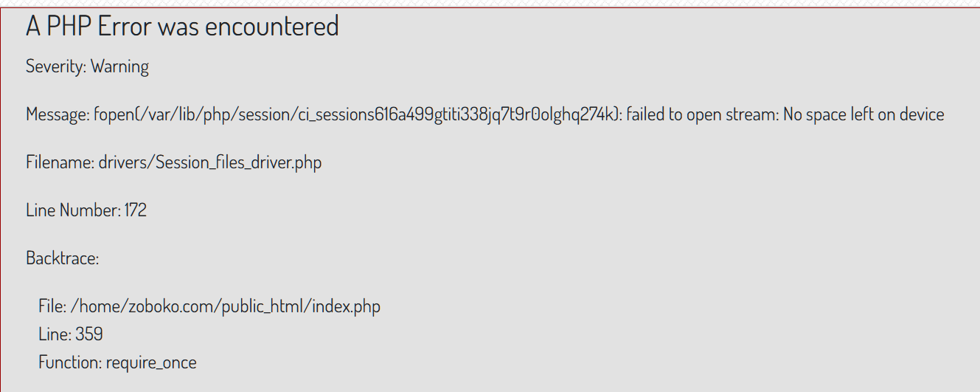Click the "failed to open stream" text
The image size is (980, 392).
tap(701, 114)
